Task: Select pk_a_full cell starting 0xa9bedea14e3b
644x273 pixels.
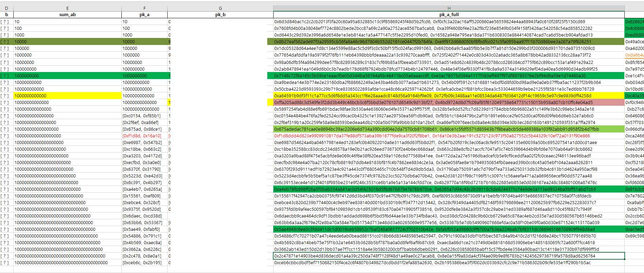Action: 449,82
